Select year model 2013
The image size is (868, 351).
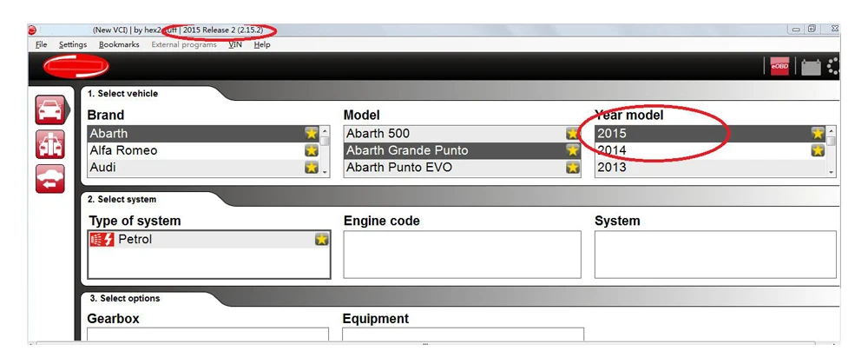(x=710, y=167)
